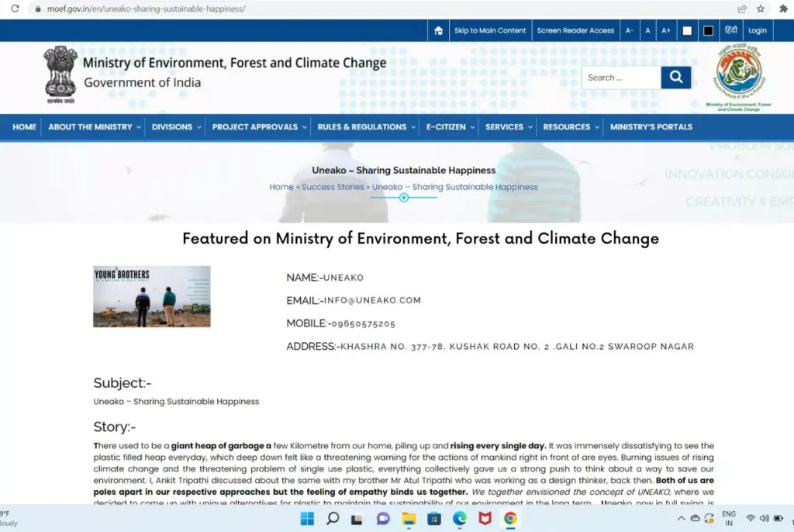Click the share icon in address bar

click(742, 9)
